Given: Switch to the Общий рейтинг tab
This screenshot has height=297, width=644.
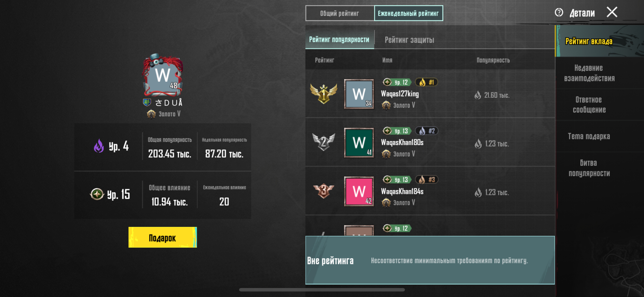Looking at the screenshot, I should coord(340,13).
